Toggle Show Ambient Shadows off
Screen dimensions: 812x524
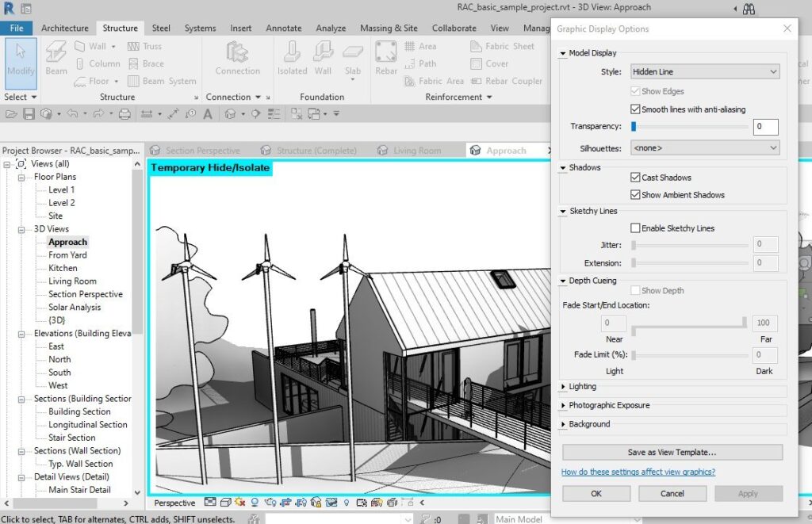click(x=636, y=194)
